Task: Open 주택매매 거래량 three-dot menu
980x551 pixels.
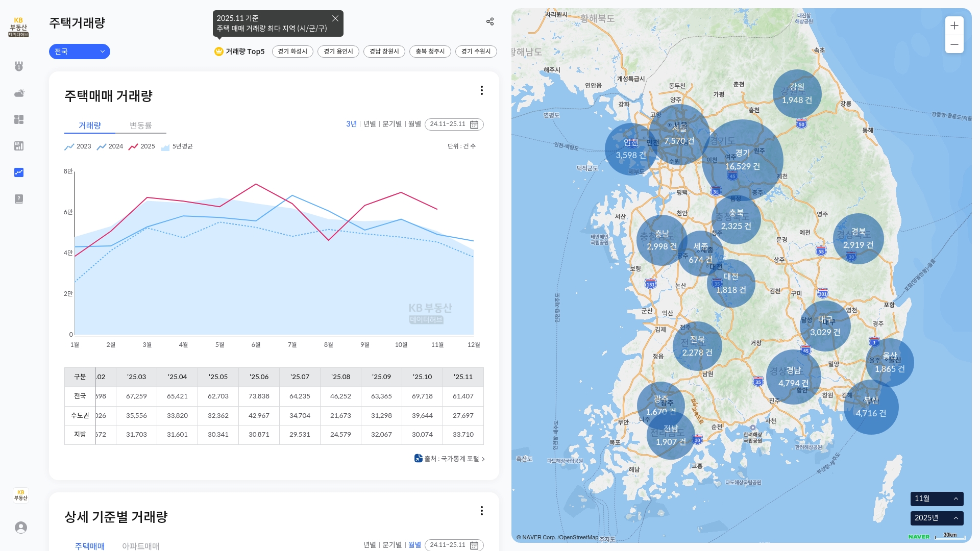Action: pos(481,90)
